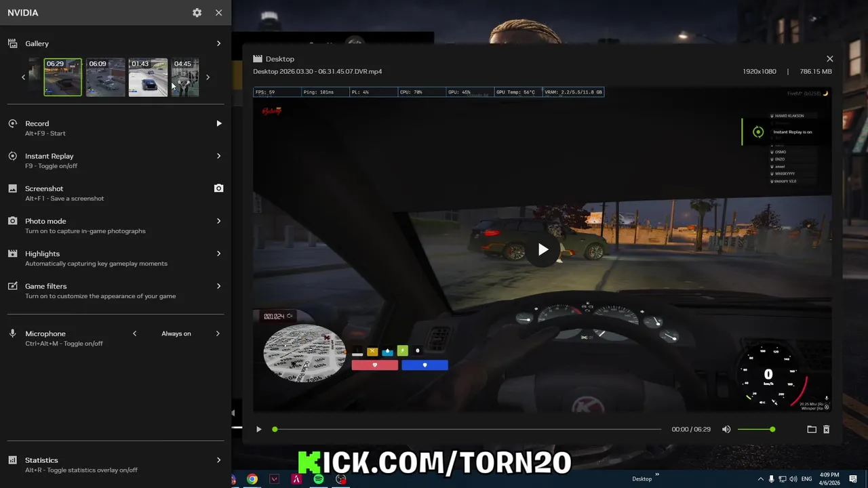Close the NVIDIA overlay panel
This screenshot has height=488, width=868.
pos(218,13)
